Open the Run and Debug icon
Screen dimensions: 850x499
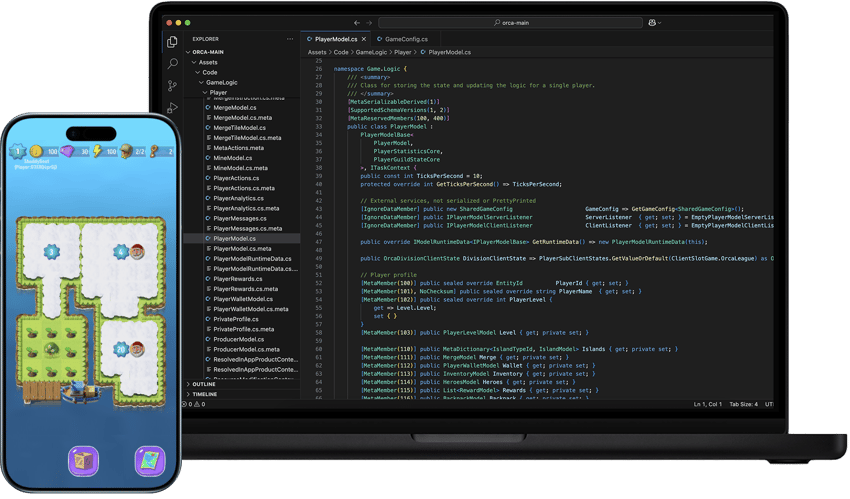[x=173, y=108]
